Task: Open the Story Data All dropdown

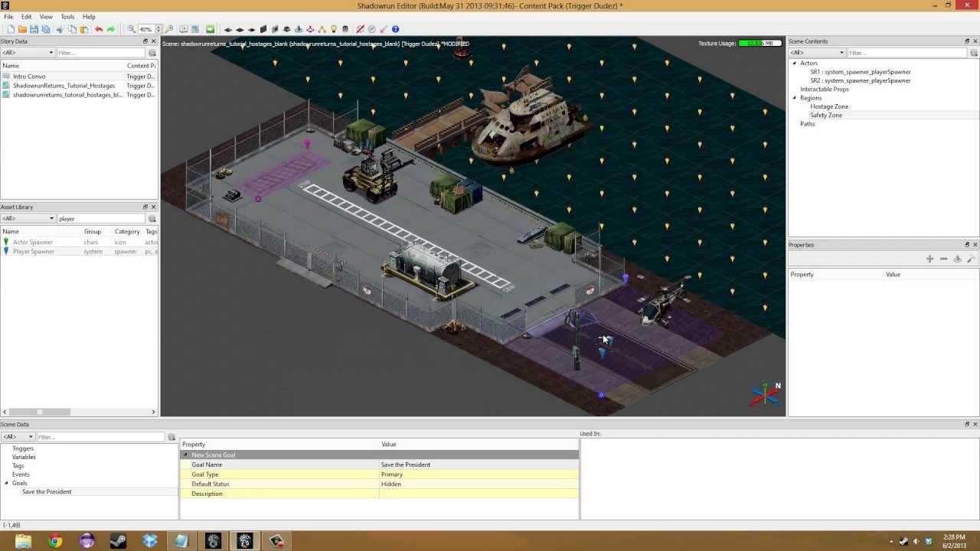Action: point(28,53)
